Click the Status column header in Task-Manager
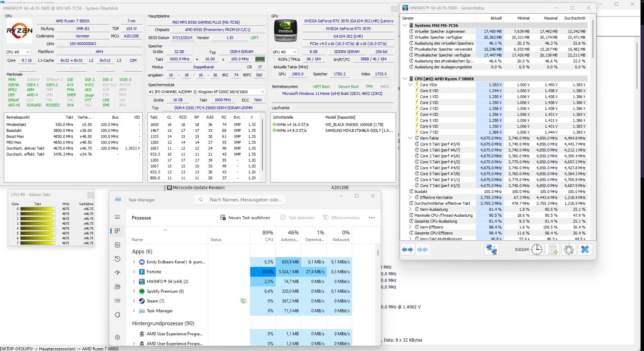Viewport: 644px width, 351px height. pyautogui.click(x=229, y=236)
